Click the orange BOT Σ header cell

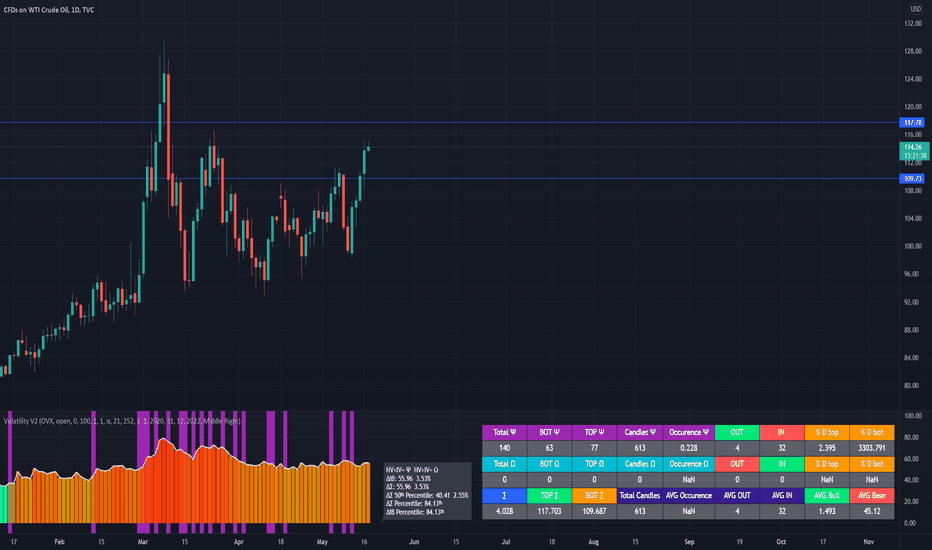point(594,495)
